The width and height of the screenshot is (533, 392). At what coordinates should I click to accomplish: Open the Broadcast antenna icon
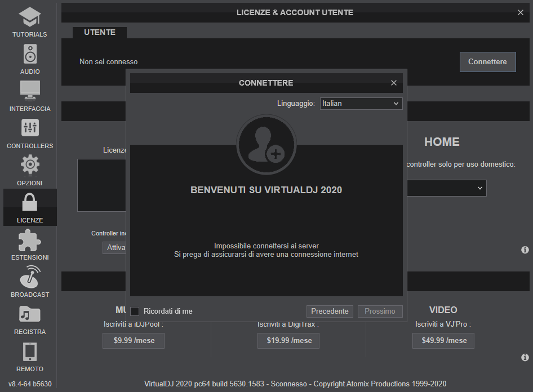[x=30, y=277]
